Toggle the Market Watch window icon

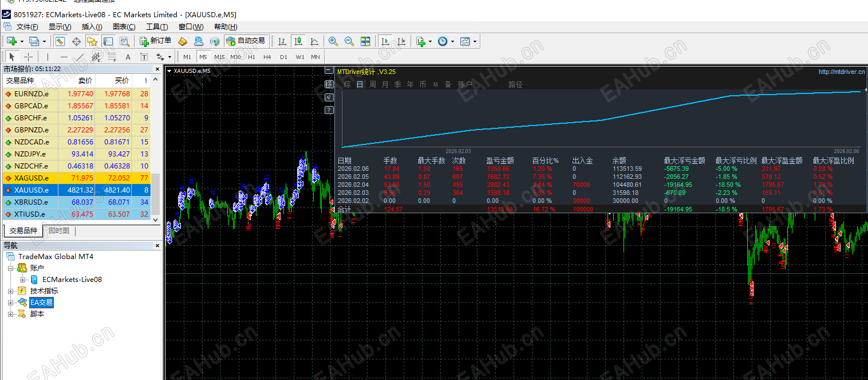(x=60, y=41)
